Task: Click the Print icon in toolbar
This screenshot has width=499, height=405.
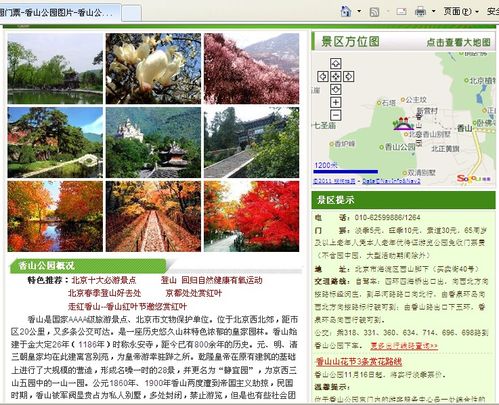Action: click(x=420, y=12)
